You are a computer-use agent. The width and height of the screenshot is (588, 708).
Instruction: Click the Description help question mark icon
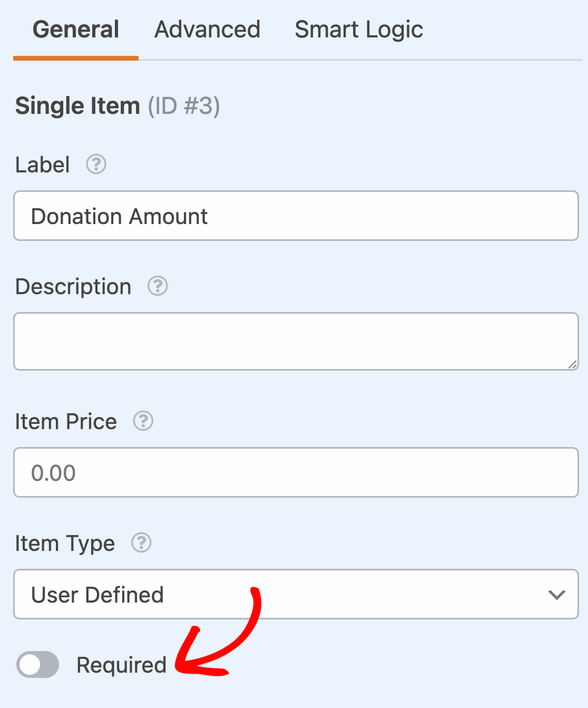tap(158, 286)
